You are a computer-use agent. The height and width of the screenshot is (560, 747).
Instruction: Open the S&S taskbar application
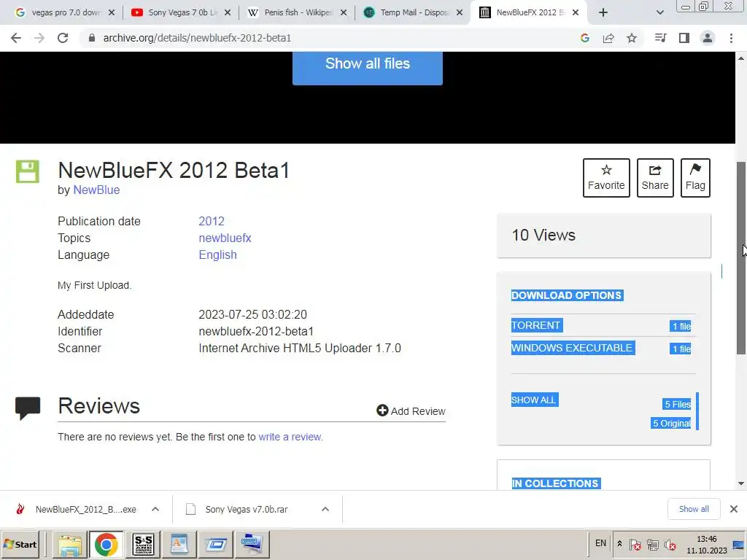pyautogui.click(x=143, y=544)
